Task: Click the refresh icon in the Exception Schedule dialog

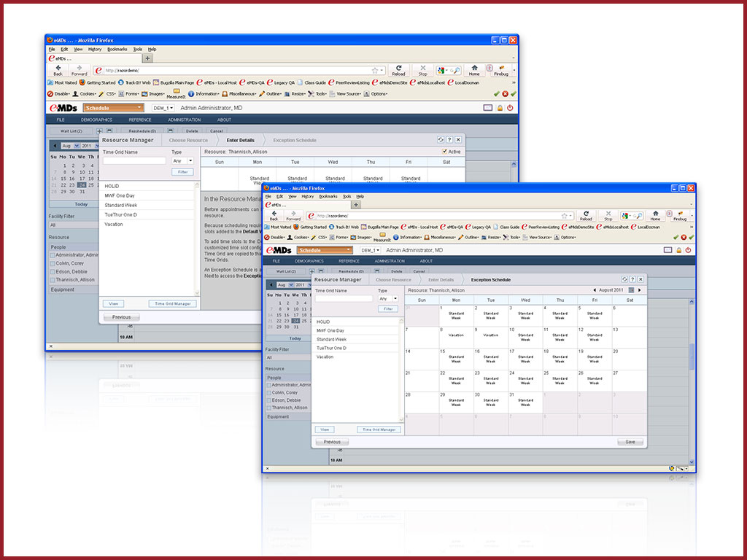Action: pos(624,279)
